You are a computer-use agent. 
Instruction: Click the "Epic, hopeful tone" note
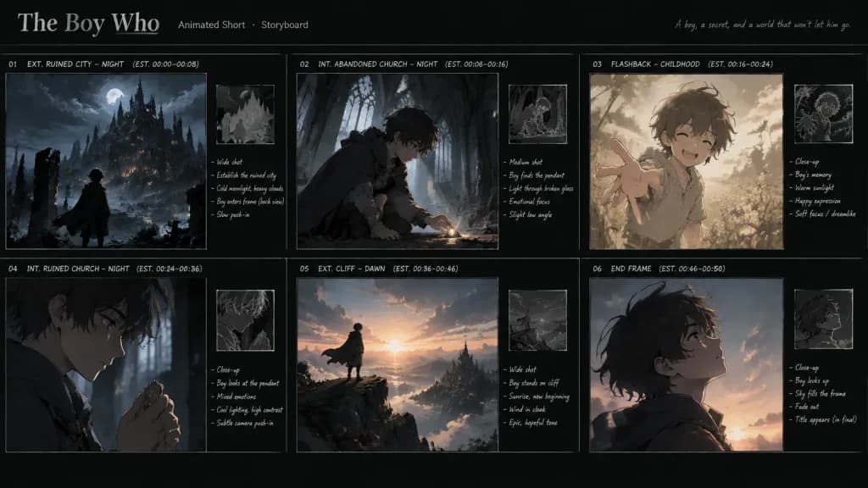coord(533,423)
